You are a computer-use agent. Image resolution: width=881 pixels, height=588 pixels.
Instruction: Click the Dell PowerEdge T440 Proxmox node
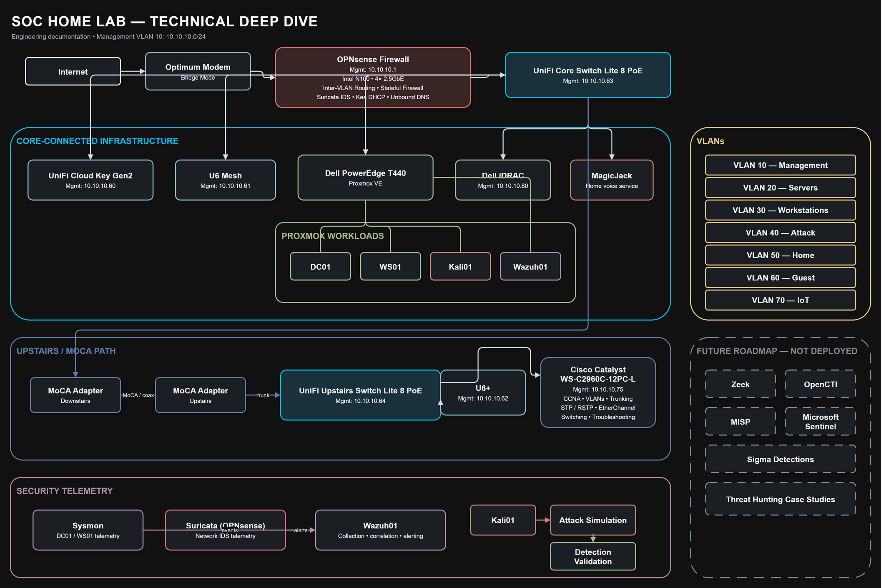[366, 178]
